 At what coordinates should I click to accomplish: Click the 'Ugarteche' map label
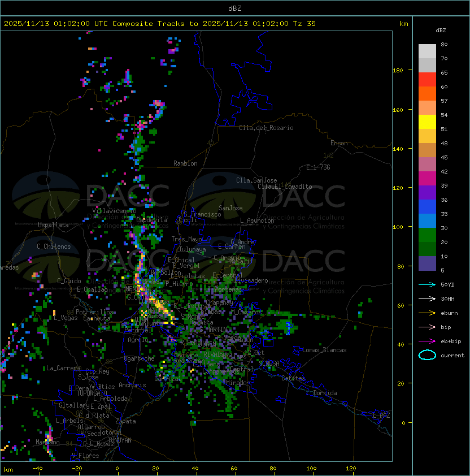[x=140, y=358]
